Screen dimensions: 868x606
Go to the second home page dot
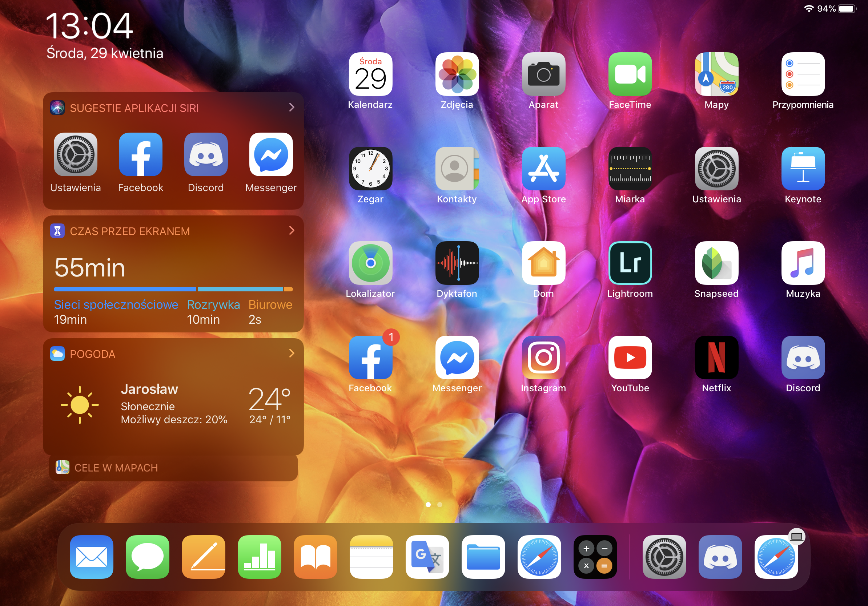point(440,504)
